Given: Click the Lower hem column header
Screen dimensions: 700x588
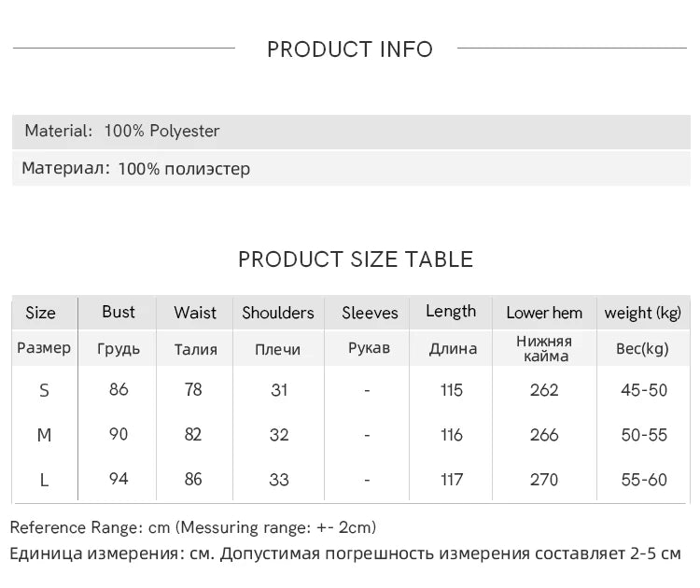Looking at the screenshot, I should [544, 313].
